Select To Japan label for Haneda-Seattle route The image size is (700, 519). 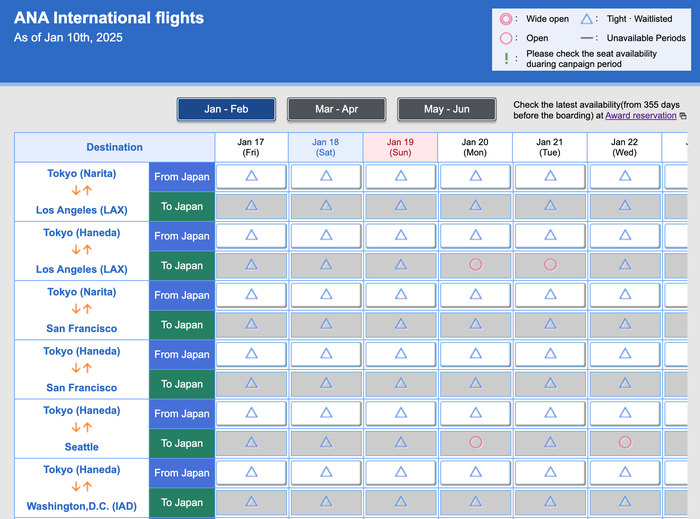[x=182, y=443]
